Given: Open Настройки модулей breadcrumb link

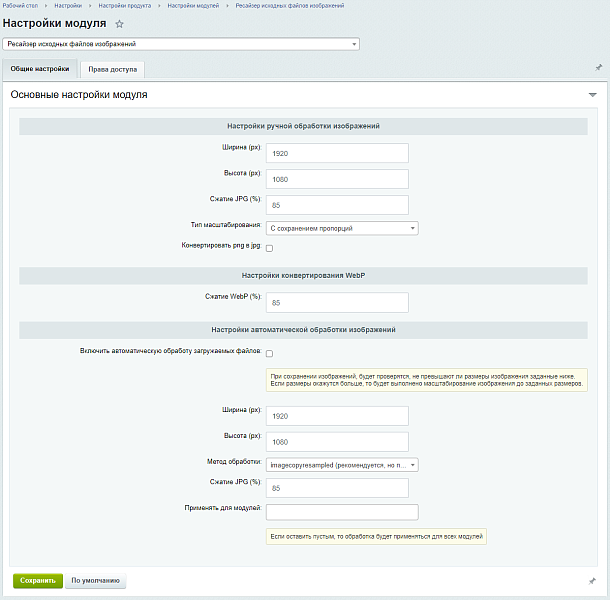Looking at the screenshot, I should click(x=195, y=6).
